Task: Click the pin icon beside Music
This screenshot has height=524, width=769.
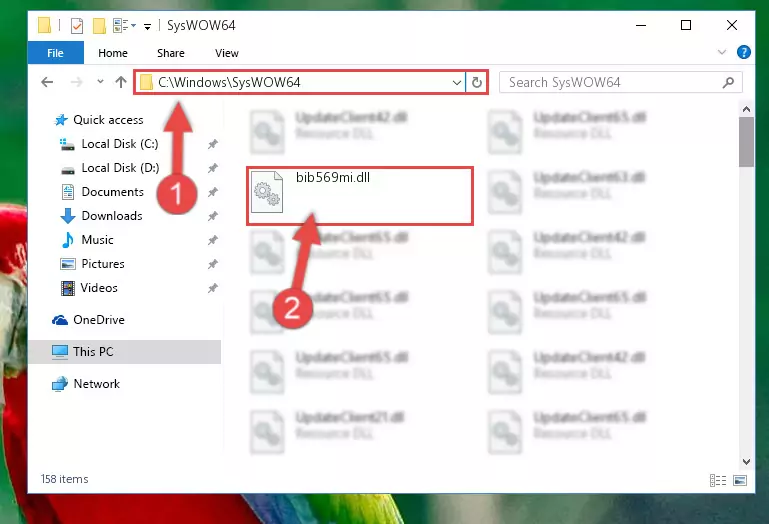Action: point(212,240)
